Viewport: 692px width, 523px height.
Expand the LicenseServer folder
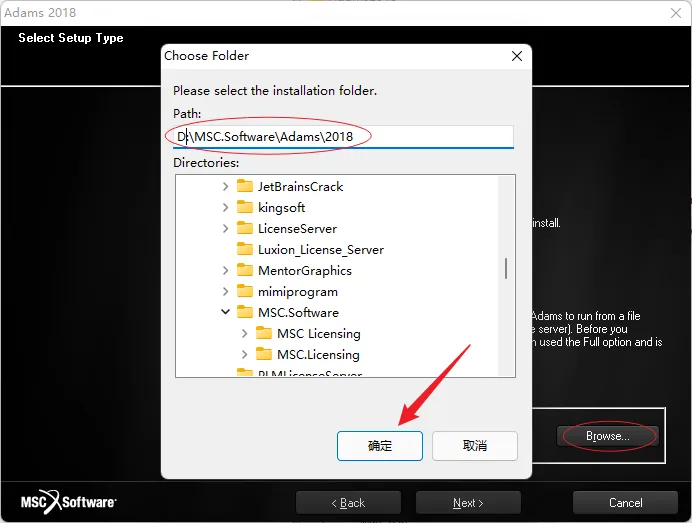click(x=226, y=229)
